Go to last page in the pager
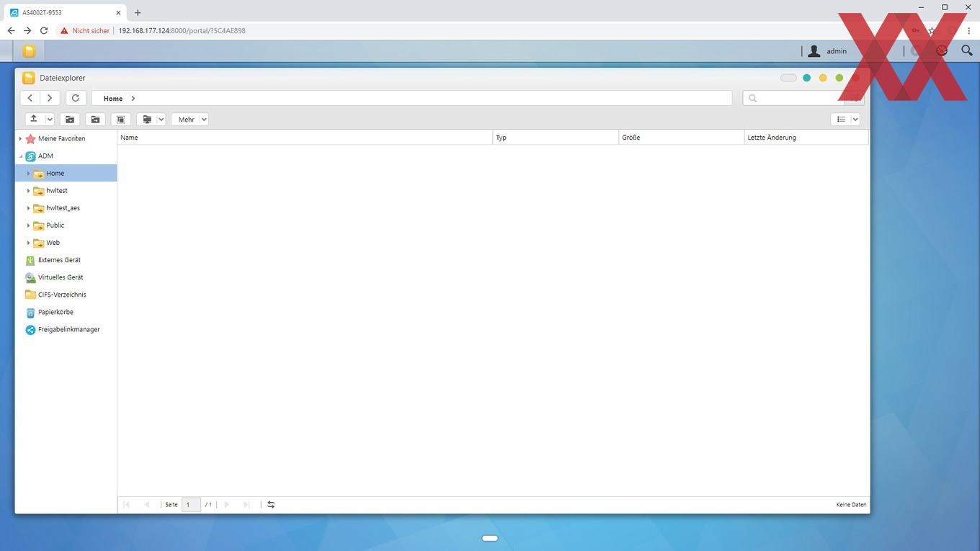The width and height of the screenshot is (980, 551). pyautogui.click(x=246, y=505)
